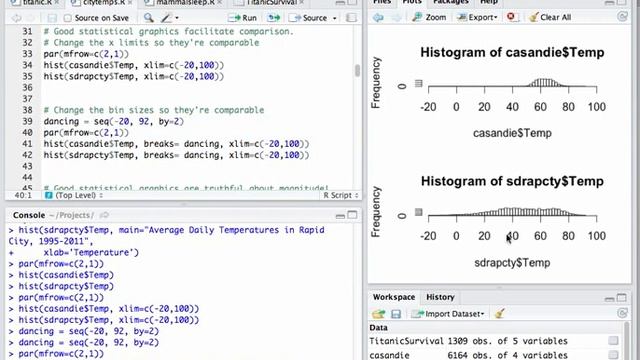Image resolution: width=640 pixels, height=360 pixels.
Task: Open the Export dropdown in Plots pane
Action: pos(477,18)
